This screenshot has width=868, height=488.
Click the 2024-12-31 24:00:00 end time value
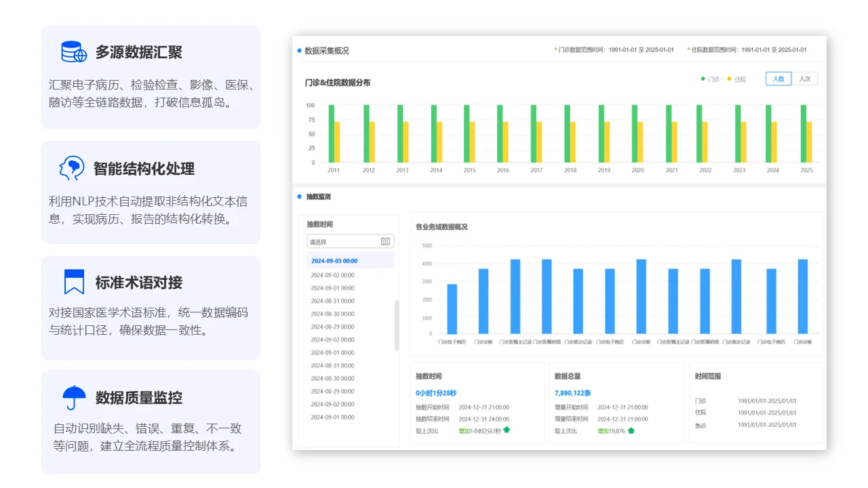[x=484, y=419]
